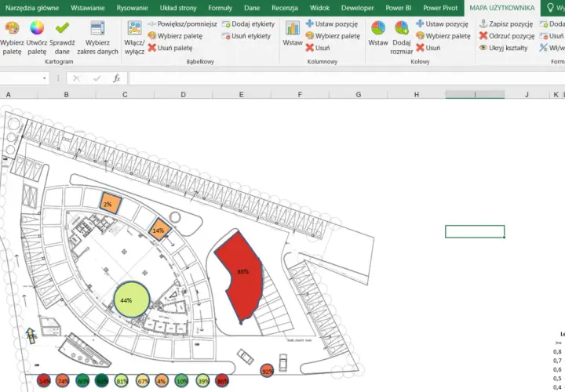Click Usuń paletę in the Bąbelkowy group
The height and width of the screenshot is (392, 565).
[x=170, y=48]
